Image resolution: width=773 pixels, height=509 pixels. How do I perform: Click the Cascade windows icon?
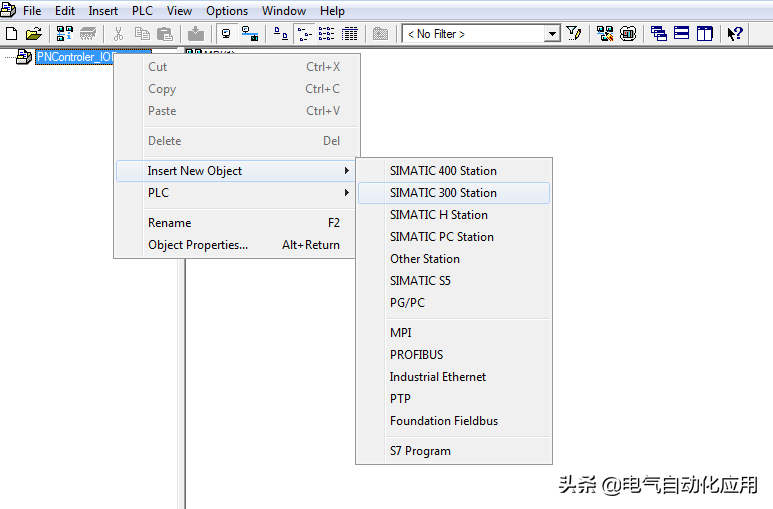[658, 33]
